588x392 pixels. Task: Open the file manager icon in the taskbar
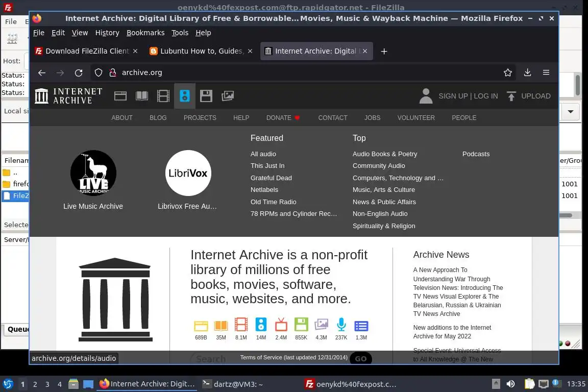[x=73, y=384]
